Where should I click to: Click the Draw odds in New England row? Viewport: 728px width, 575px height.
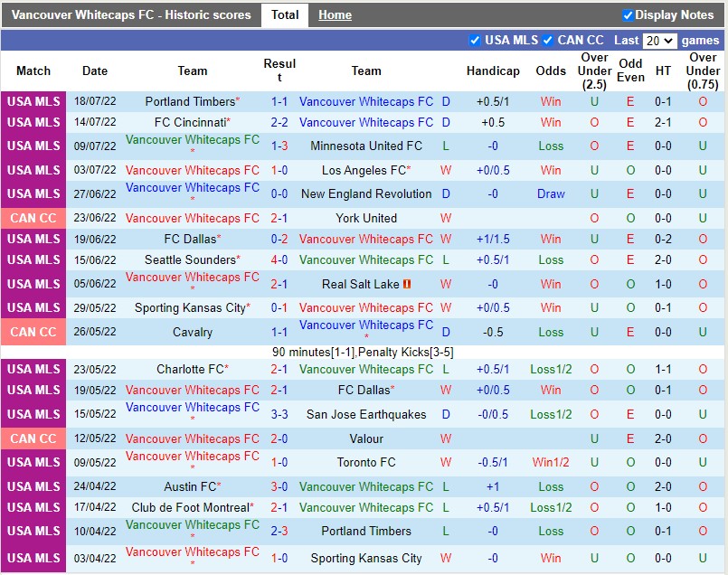[x=551, y=194]
